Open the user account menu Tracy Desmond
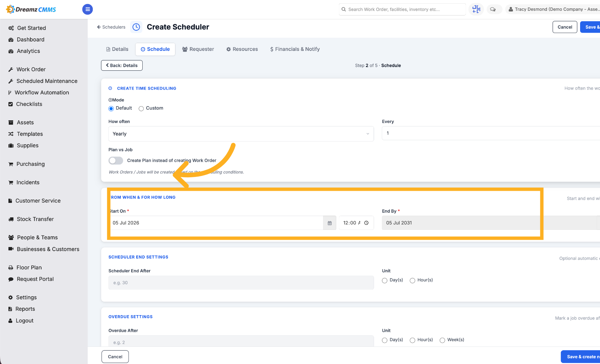Screen dimensions: 600x364 (x=553, y=9)
